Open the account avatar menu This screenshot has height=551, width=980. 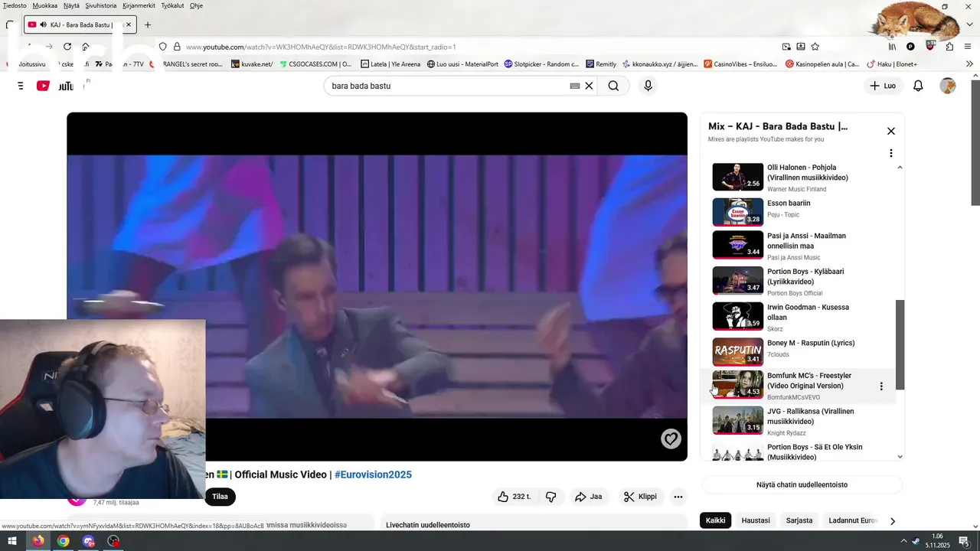[x=948, y=86]
